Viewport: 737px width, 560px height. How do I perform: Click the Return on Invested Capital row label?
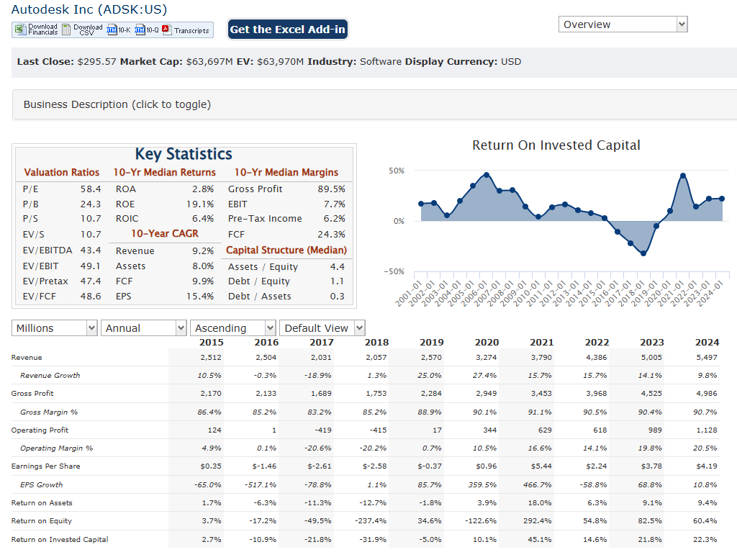coord(60,539)
